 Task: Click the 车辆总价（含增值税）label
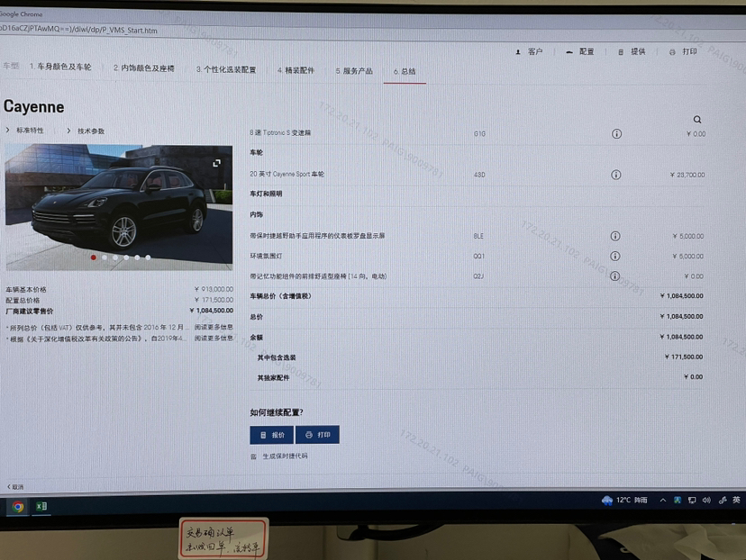pyautogui.click(x=281, y=296)
